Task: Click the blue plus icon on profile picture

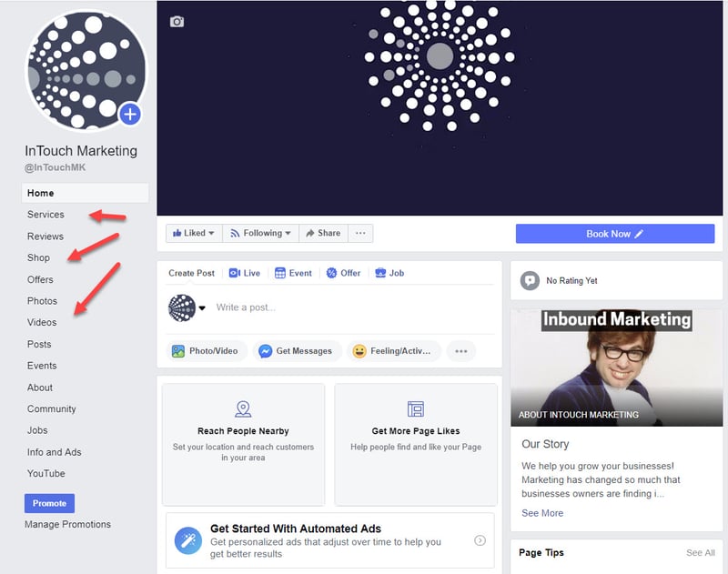Action: pyautogui.click(x=130, y=114)
